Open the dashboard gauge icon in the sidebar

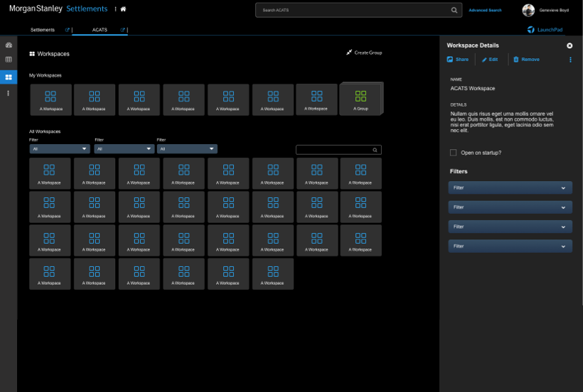pos(9,45)
